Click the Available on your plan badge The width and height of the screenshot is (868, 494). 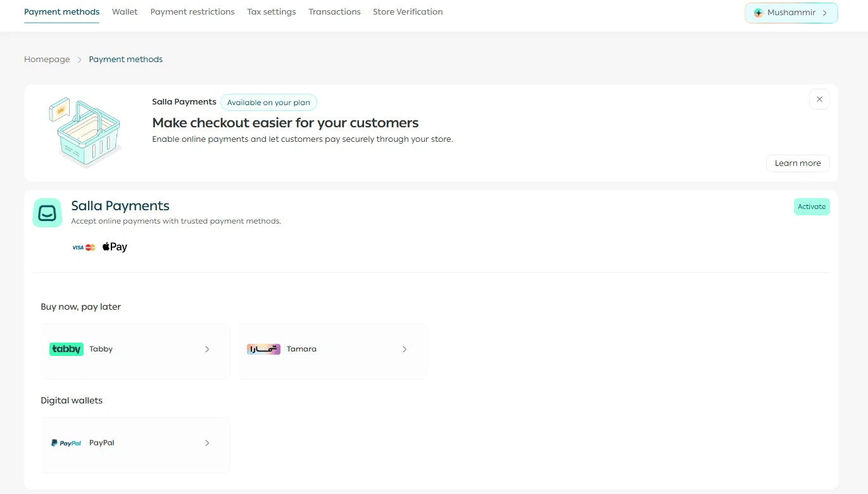(268, 103)
